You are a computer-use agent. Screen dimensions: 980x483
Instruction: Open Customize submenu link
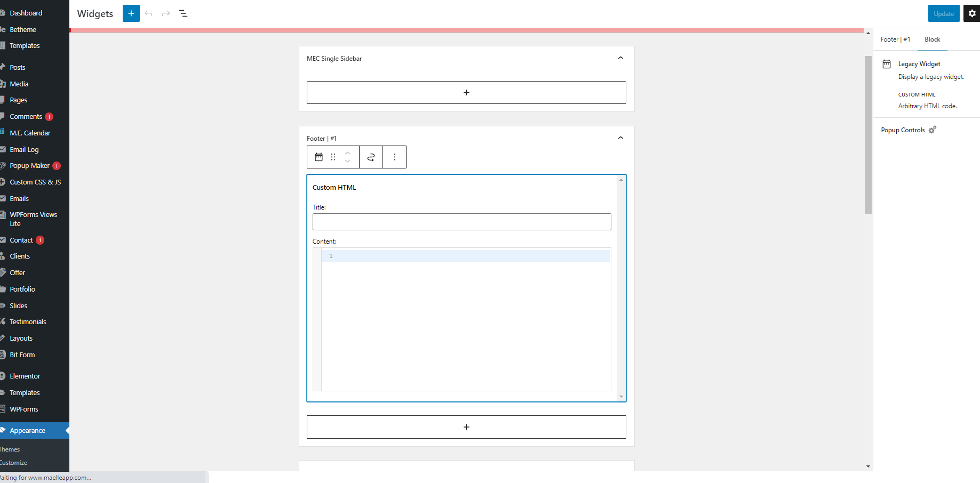coord(14,463)
